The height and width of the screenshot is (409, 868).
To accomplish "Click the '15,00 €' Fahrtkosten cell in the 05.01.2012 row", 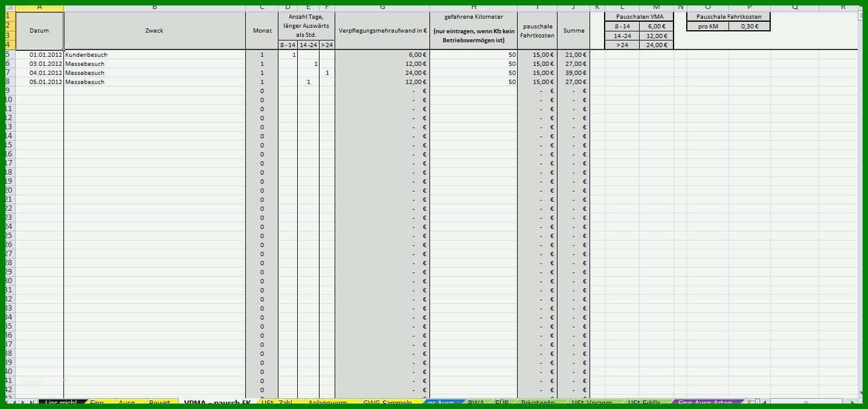I will pos(537,82).
